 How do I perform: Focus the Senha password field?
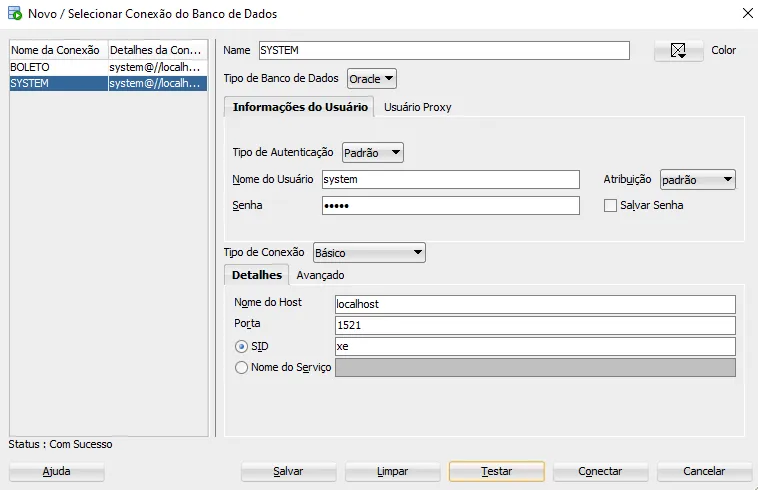[x=450, y=205]
